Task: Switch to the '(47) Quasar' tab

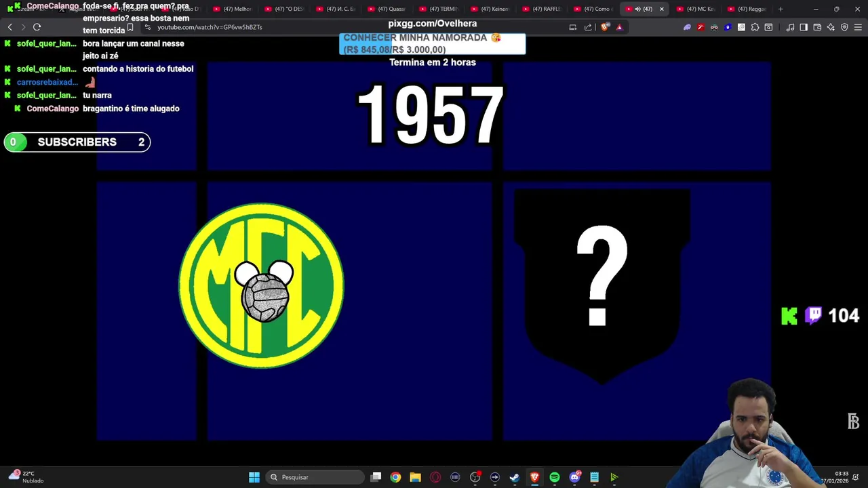Action: [387, 9]
